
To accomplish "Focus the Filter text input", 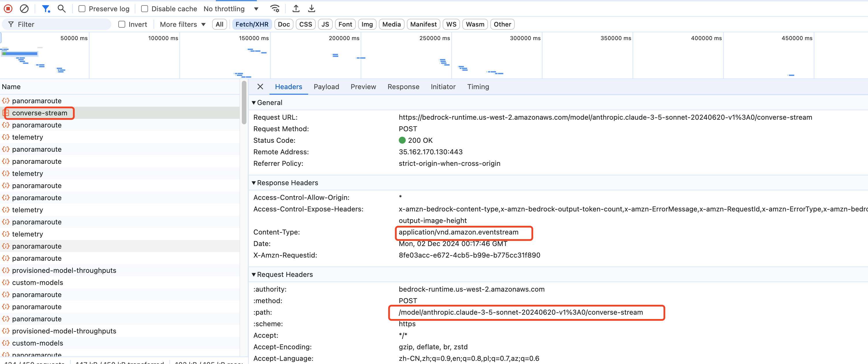I will point(57,24).
